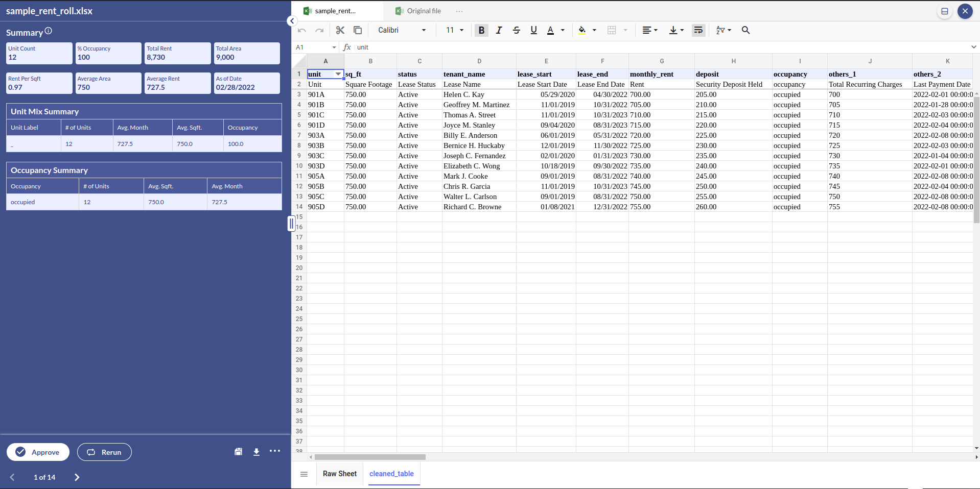The width and height of the screenshot is (980, 489).
Task: Select the "Security Deposit Held" cell
Action: tap(733, 84)
